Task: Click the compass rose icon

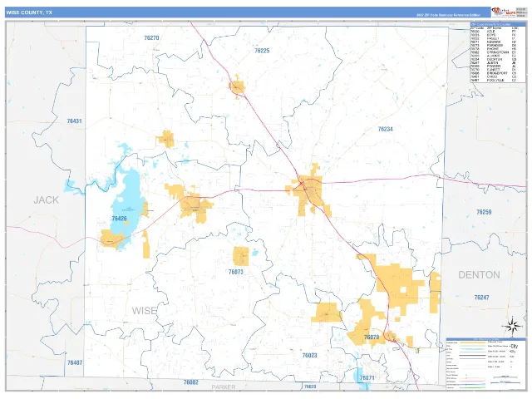Action: [x=513, y=326]
